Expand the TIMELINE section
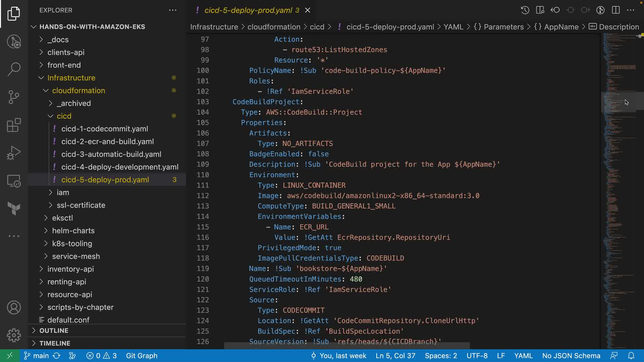Image resolution: width=644 pixels, height=362 pixels. point(55,343)
